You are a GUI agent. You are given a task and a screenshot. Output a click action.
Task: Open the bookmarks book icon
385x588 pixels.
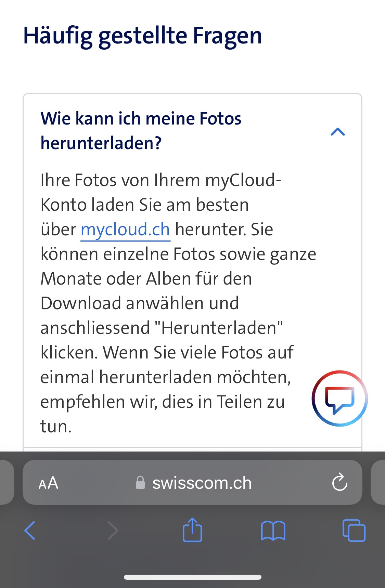tap(273, 531)
